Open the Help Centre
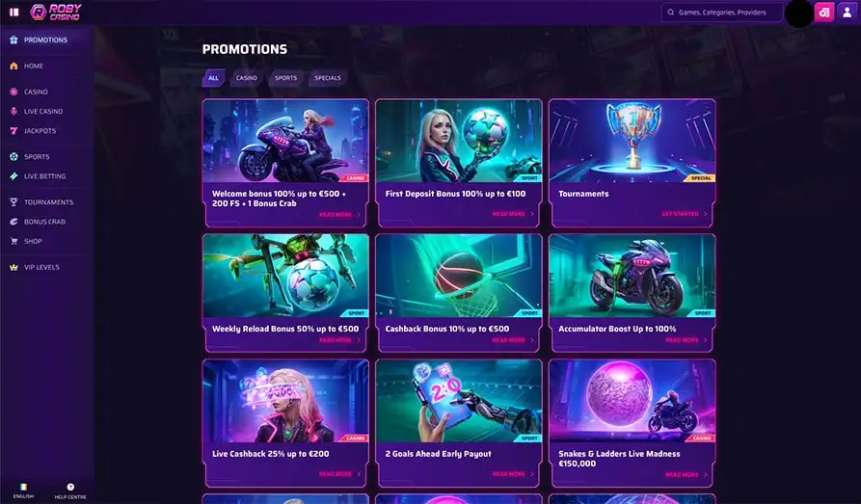 [70, 491]
